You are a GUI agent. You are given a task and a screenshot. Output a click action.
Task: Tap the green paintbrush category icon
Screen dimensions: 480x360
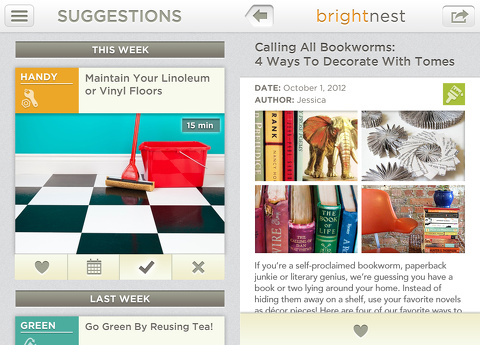(454, 94)
